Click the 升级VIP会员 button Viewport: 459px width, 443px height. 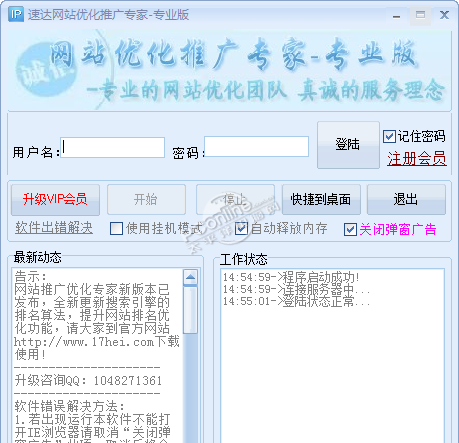55,200
